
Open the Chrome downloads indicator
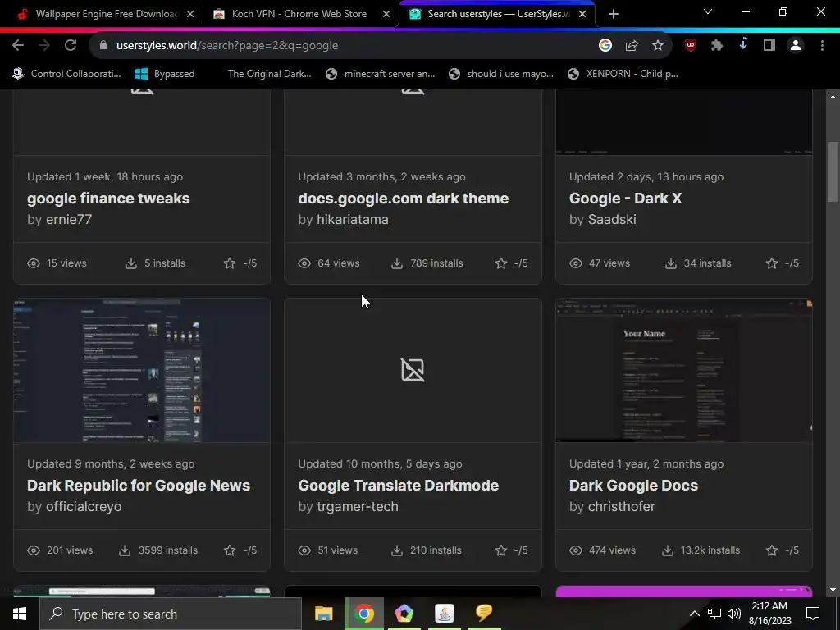tap(742, 46)
